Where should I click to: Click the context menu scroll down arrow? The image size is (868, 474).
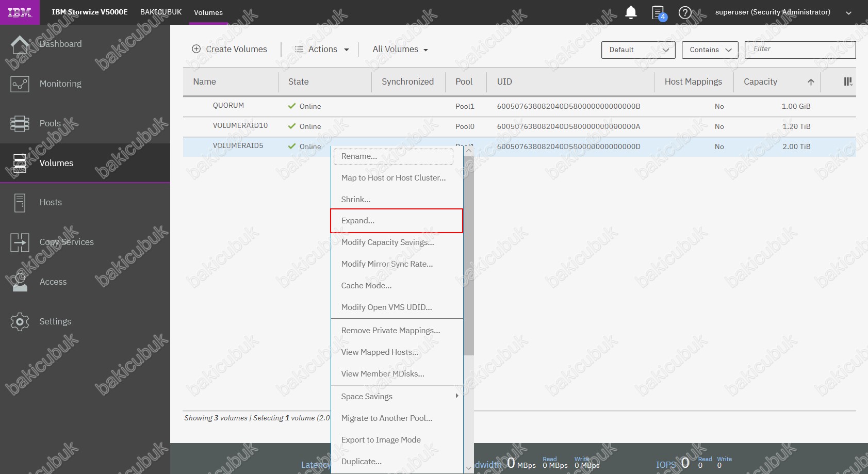(468, 468)
